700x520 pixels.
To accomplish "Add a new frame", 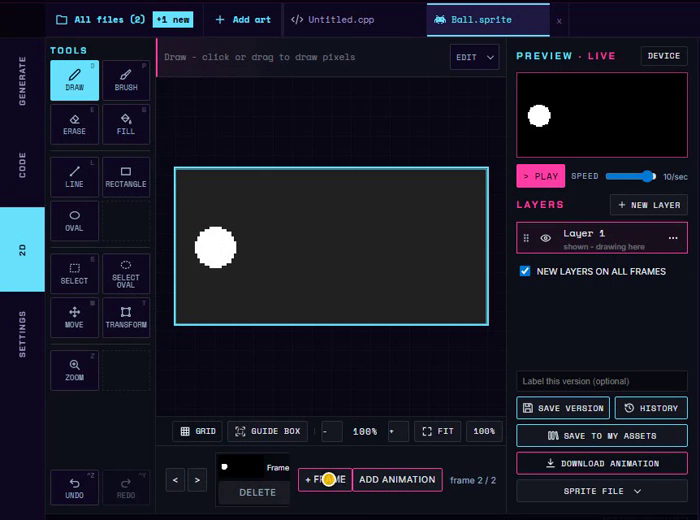I will click(x=325, y=480).
